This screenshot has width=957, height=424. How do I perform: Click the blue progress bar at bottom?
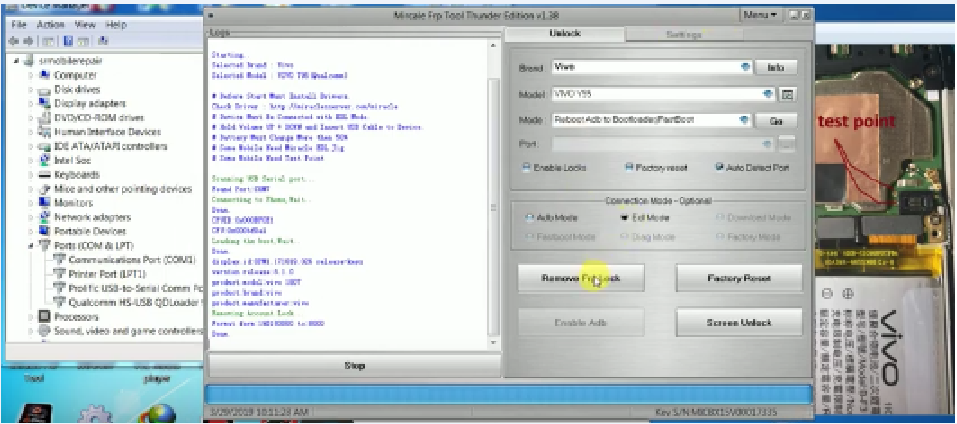pyautogui.click(x=509, y=394)
